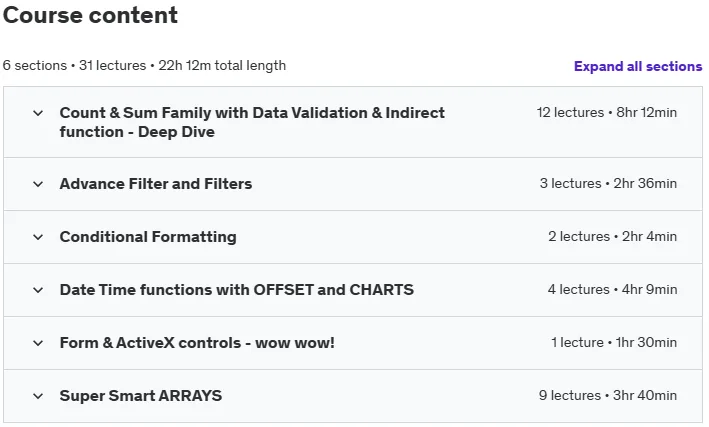Click 9 lectures 3hr 40min label
709x427 pixels.
608,395
